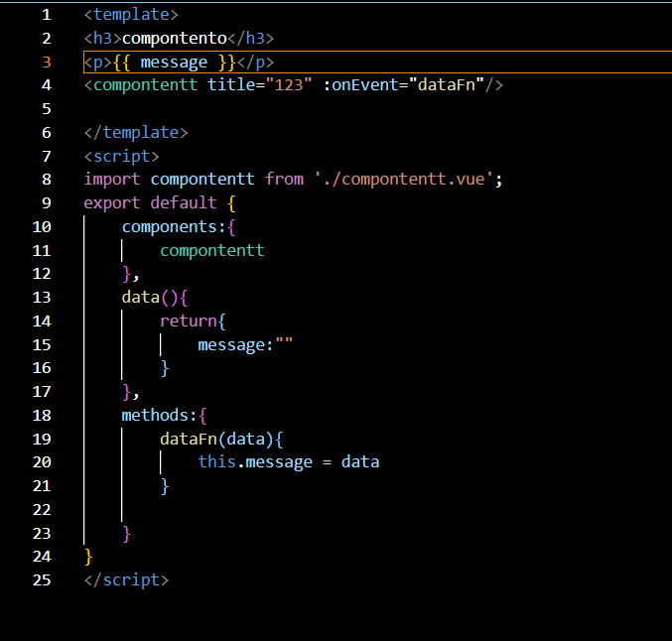Click the closing </p> tag on line 3
672x641 pixels.
tap(255, 63)
